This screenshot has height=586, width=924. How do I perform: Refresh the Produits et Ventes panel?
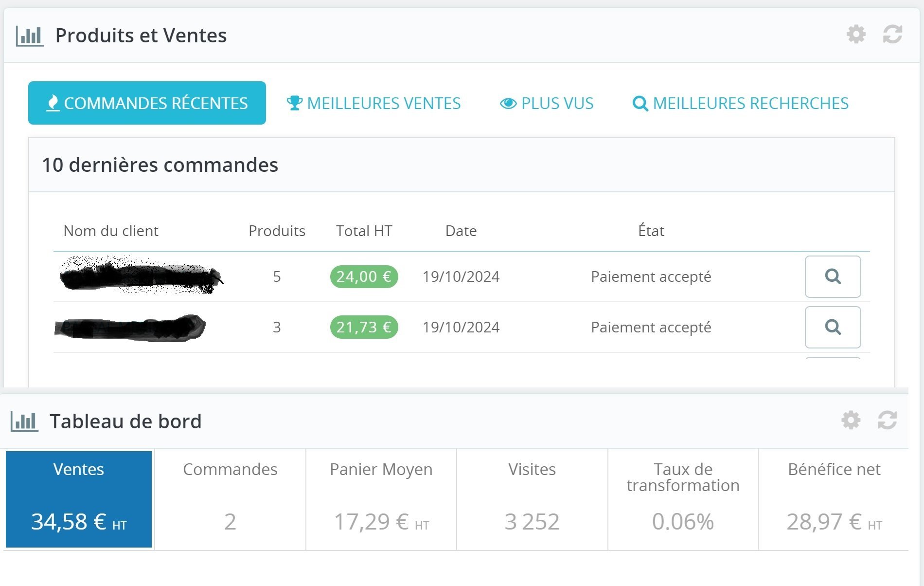892,35
